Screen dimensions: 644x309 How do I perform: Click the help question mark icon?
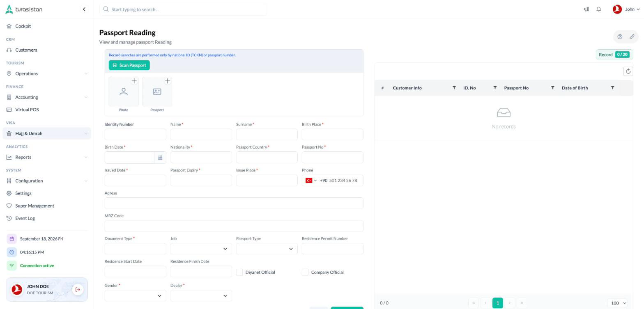click(620, 37)
